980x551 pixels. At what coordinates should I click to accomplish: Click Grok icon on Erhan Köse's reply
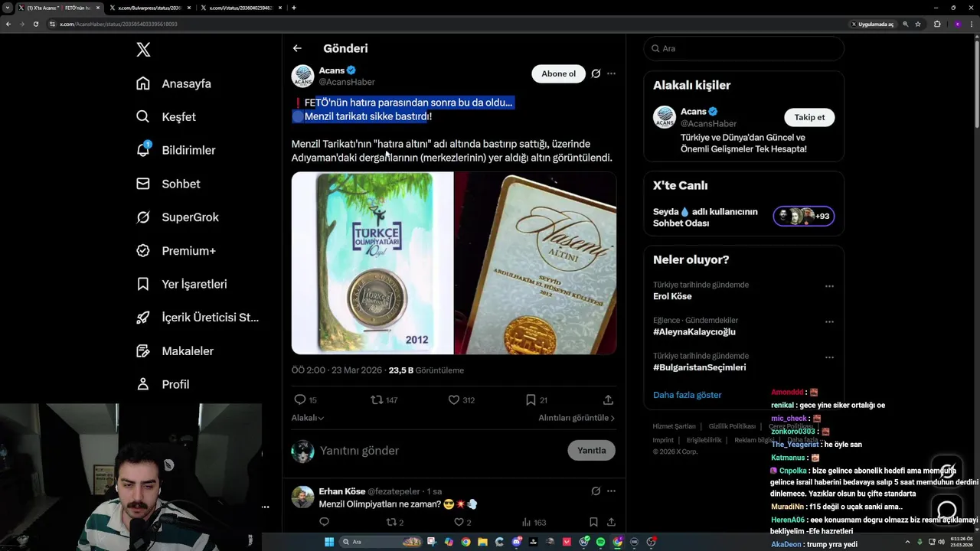click(x=596, y=491)
